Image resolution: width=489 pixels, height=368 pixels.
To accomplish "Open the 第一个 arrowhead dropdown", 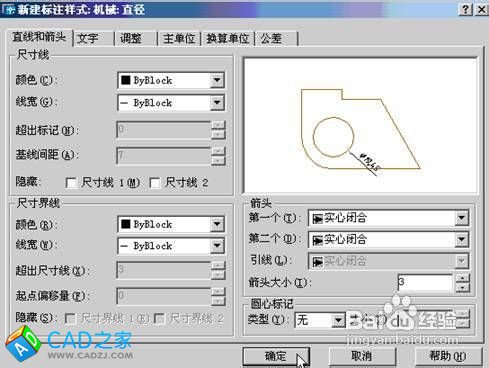I will 462,218.
